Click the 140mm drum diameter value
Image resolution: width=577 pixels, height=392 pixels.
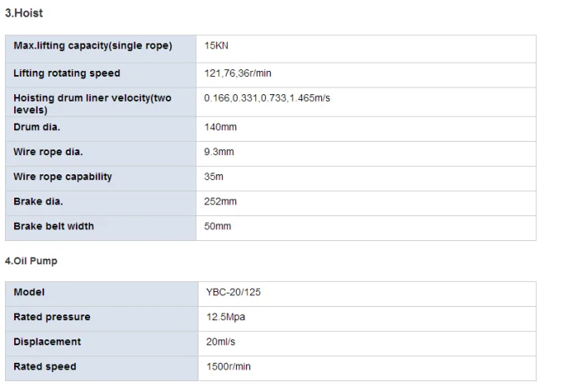[x=221, y=128]
